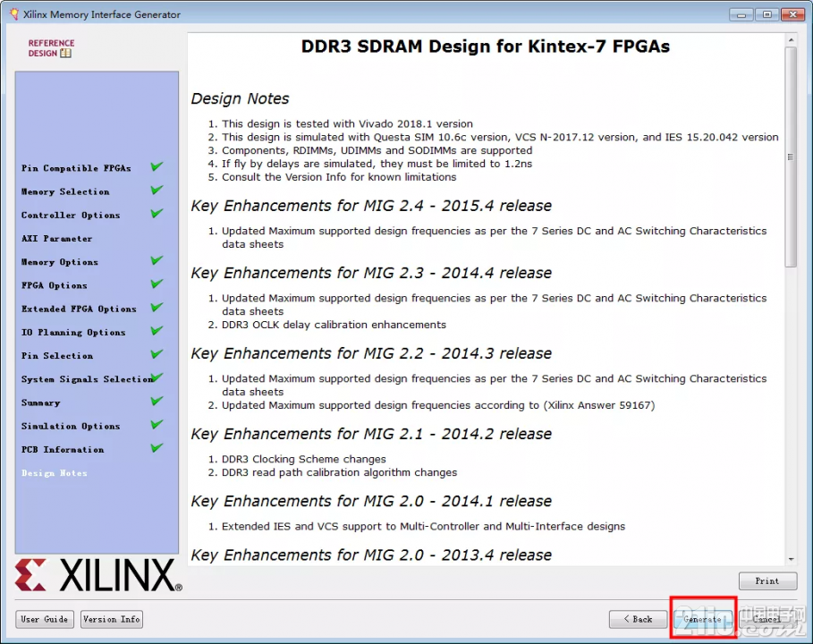This screenshot has height=644, width=813.
Task: Open the Memory Options step
Action: click(x=60, y=262)
